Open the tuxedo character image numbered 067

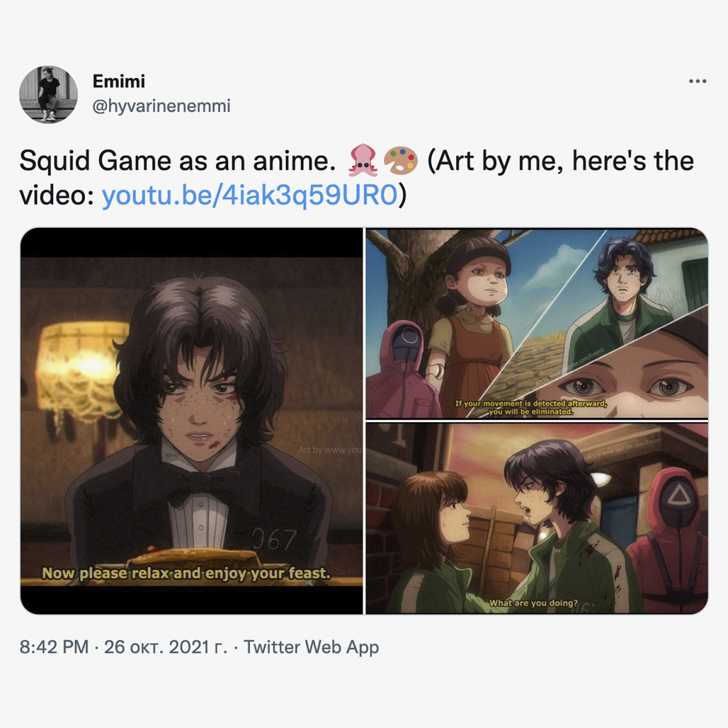(192, 421)
